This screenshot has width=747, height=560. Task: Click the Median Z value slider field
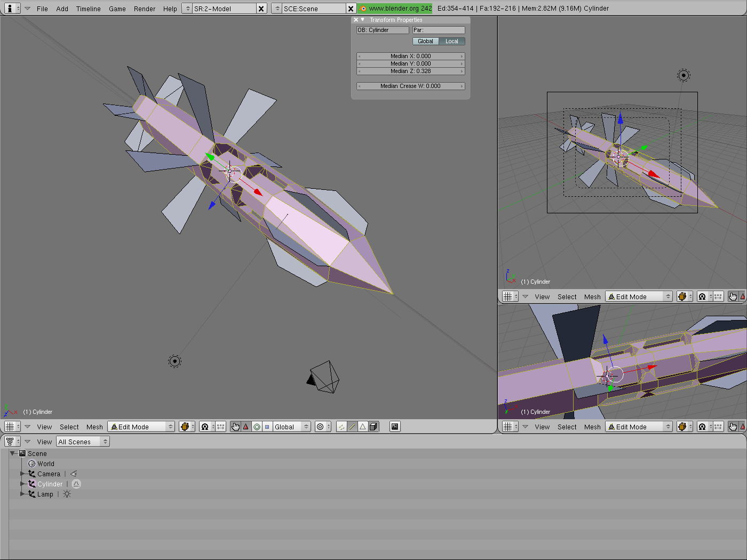click(x=410, y=71)
